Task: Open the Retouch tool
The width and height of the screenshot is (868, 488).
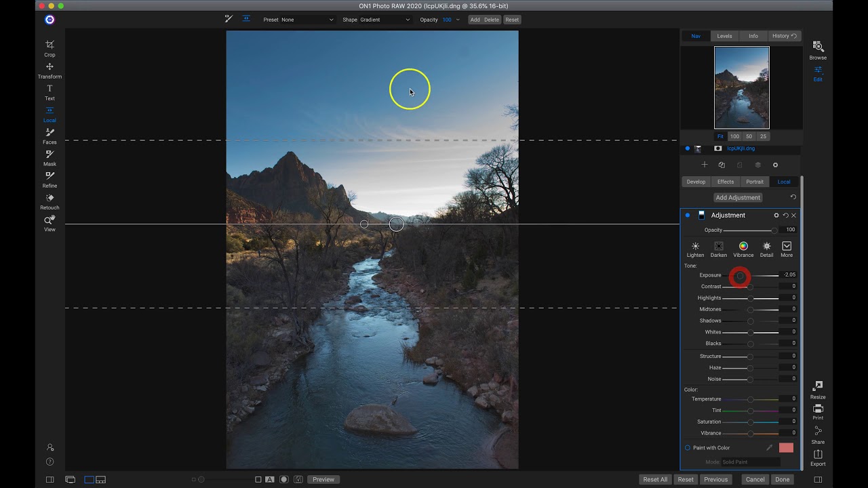Action: pyautogui.click(x=50, y=201)
